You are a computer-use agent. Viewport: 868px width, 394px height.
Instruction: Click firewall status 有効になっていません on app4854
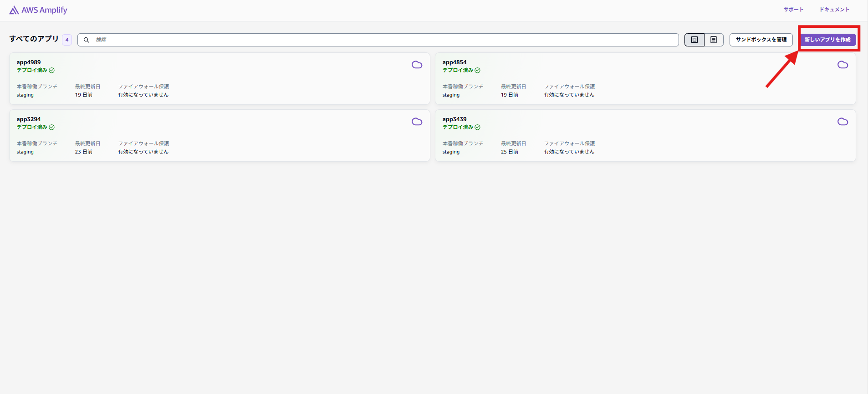(x=569, y=95)
